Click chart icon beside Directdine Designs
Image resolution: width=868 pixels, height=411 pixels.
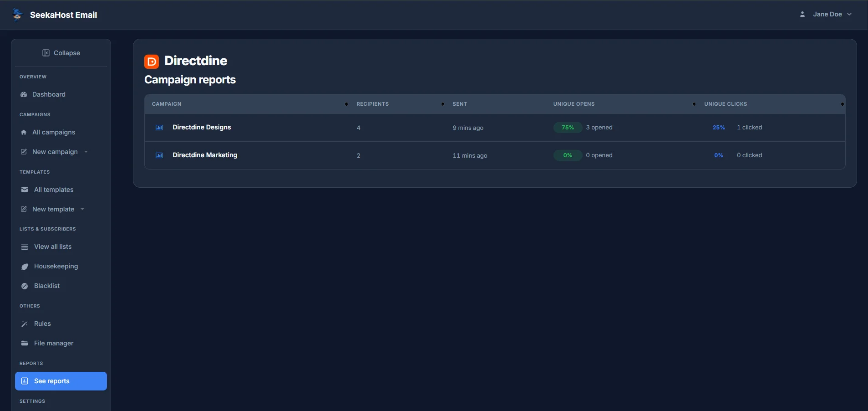point(159,128)
